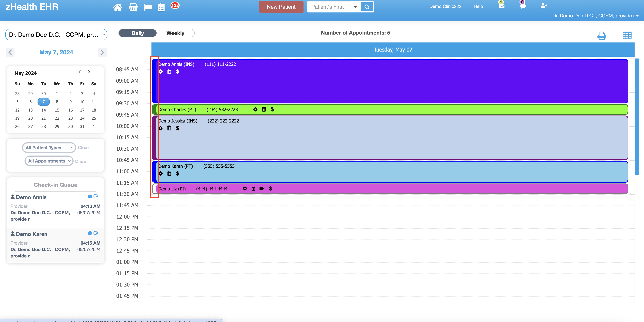The image size is (644, 322).
Task: Select the Daily tab
Action: coord(138,33)
